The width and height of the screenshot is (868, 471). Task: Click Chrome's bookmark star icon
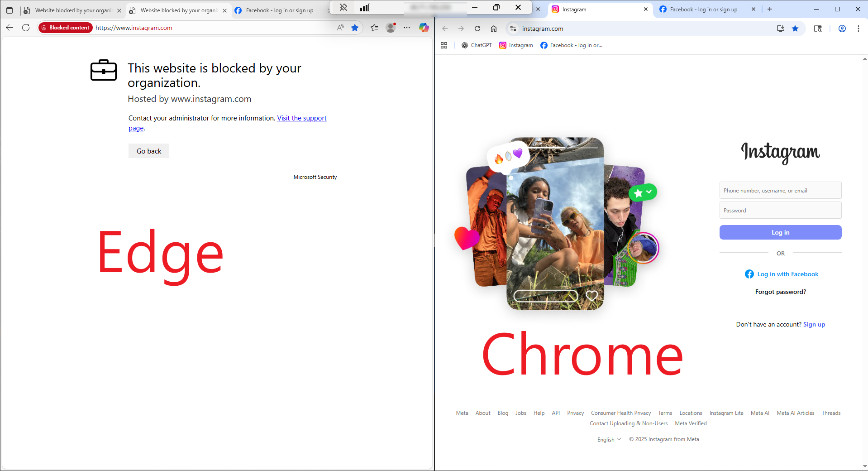point(795,29)
